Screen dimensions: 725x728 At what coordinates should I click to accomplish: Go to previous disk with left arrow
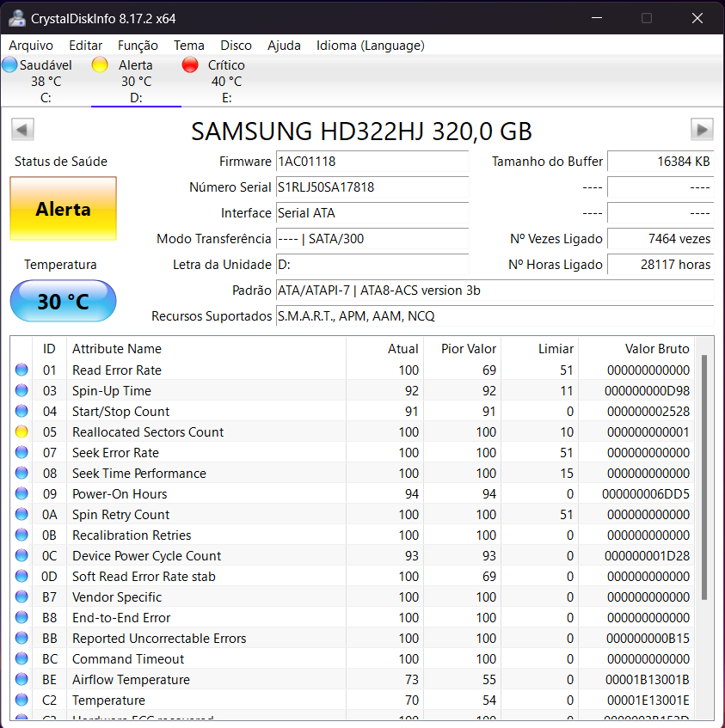(22, 130)
